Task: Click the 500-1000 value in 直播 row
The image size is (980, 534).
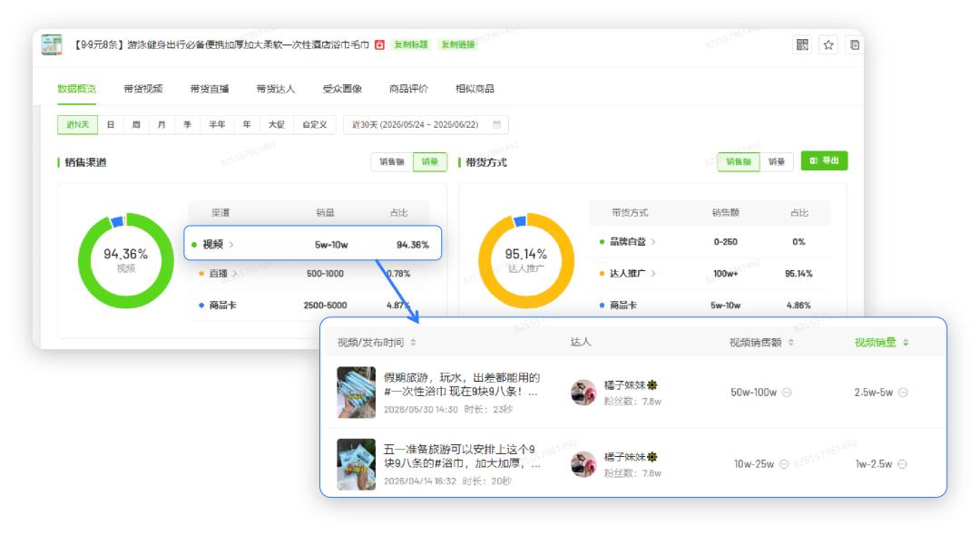Action: 325,274
